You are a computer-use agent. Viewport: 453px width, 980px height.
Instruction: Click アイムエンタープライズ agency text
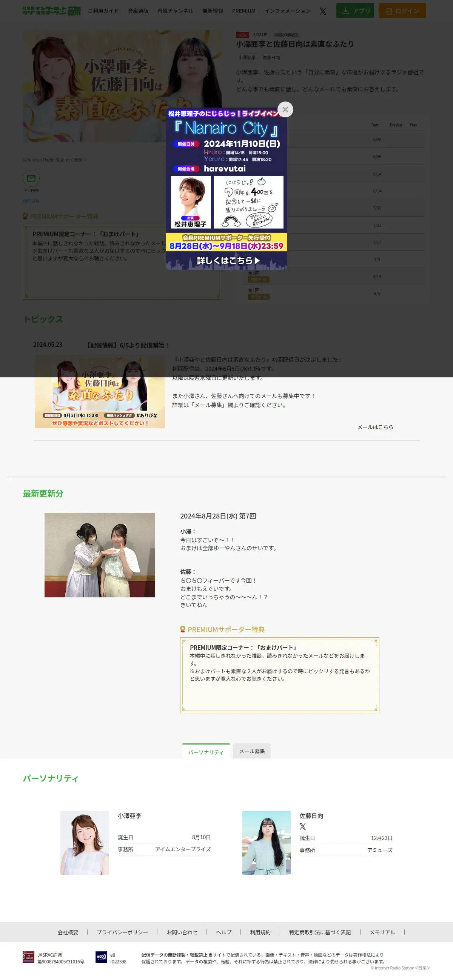(183, 849)
